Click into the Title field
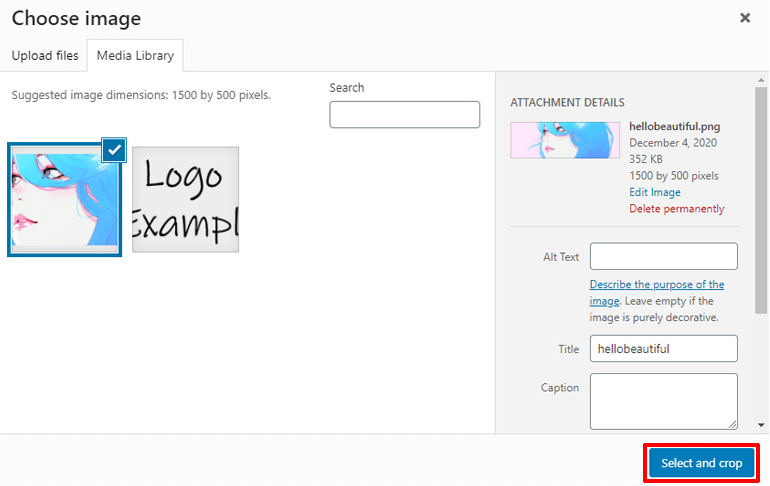 [x=663, y=348]
